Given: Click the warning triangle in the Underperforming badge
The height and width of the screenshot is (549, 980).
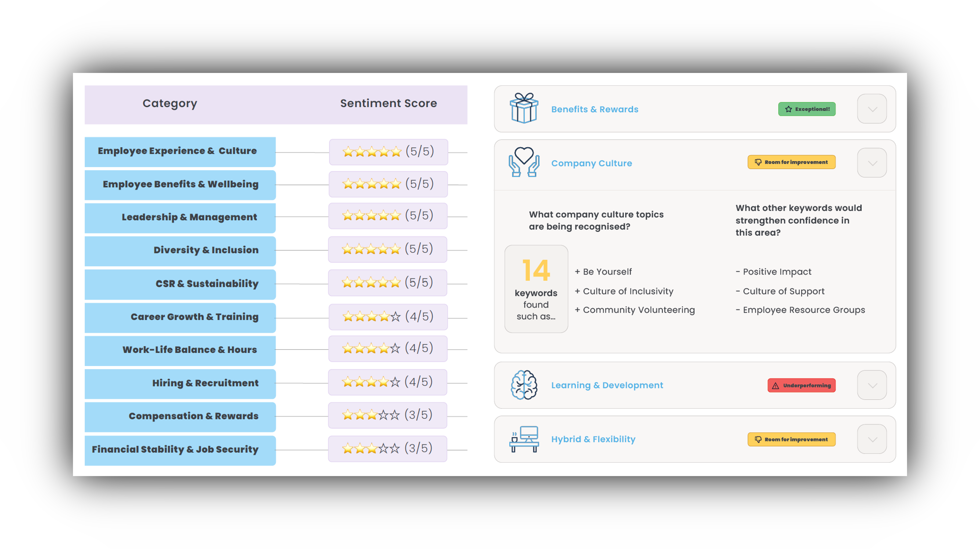Looking at the screenshot, I should [x=776, y=385].
